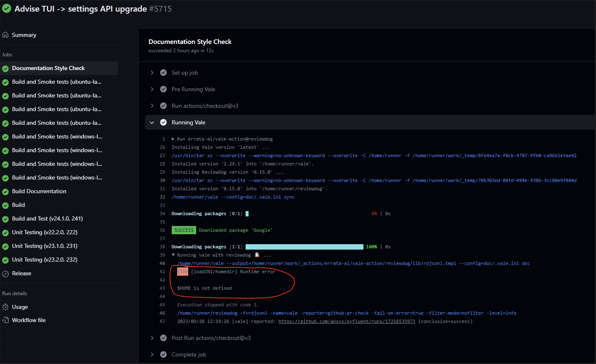Click the 100% download progress bar on line 38
The width and height of the screenshot is (596, 364).
304,246
